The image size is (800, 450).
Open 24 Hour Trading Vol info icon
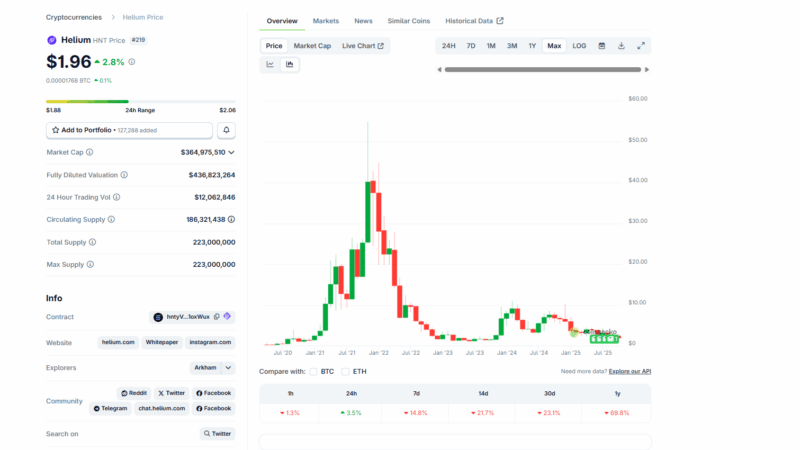pos(117,197)
